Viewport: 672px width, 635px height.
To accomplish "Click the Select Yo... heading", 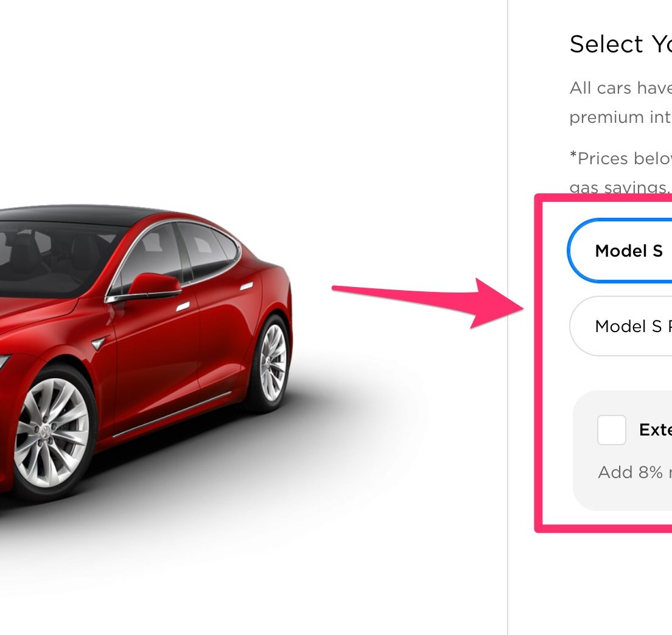I will tap(621, 44).
